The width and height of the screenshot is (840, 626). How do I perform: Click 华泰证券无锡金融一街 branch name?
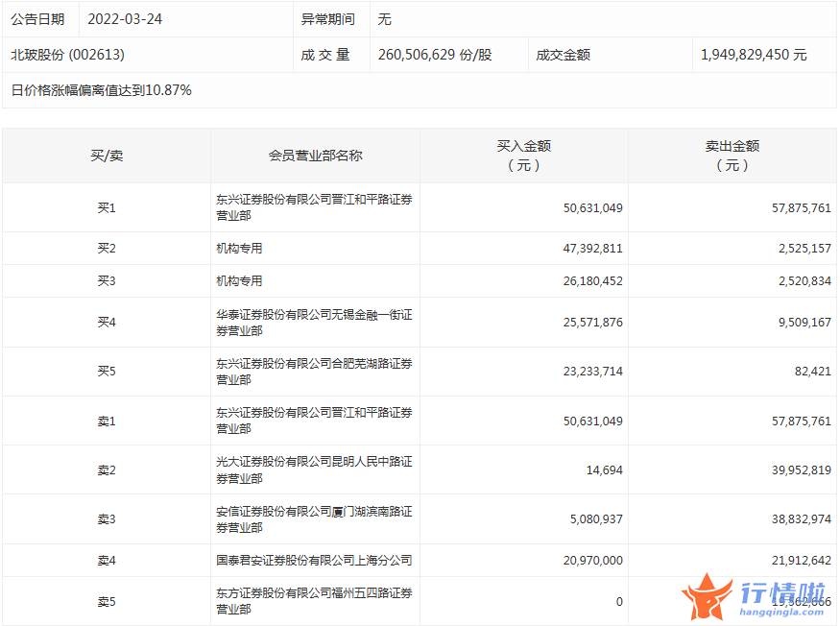(314, 323)
